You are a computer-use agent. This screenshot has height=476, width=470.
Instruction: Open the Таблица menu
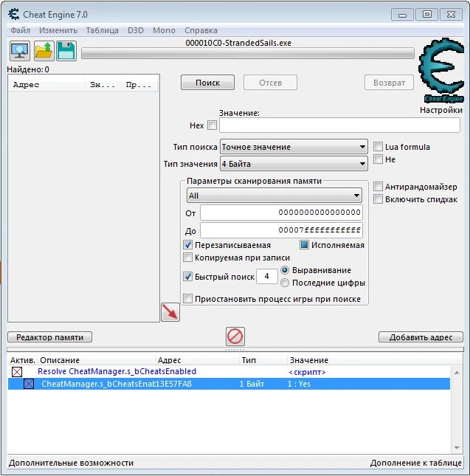(x=103, y=30)
